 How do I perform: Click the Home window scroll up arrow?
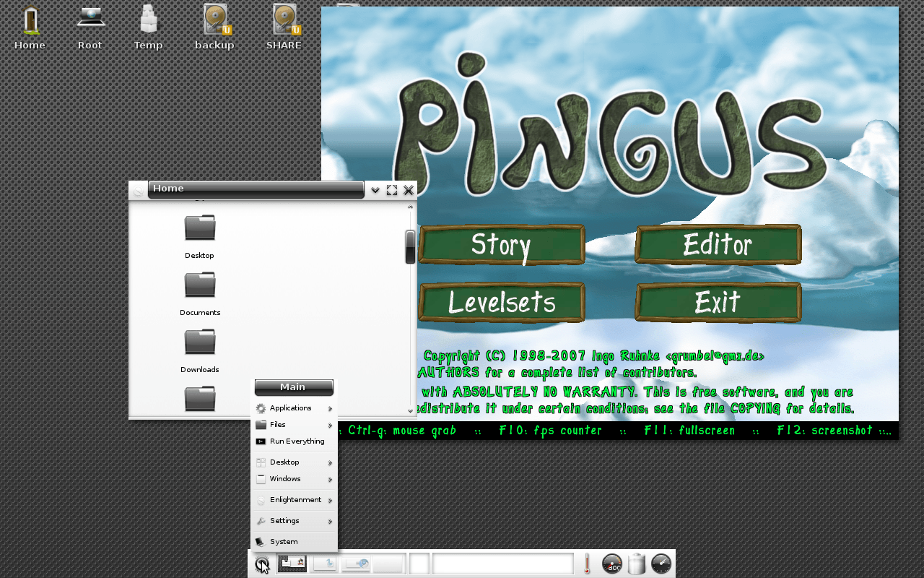411,207
